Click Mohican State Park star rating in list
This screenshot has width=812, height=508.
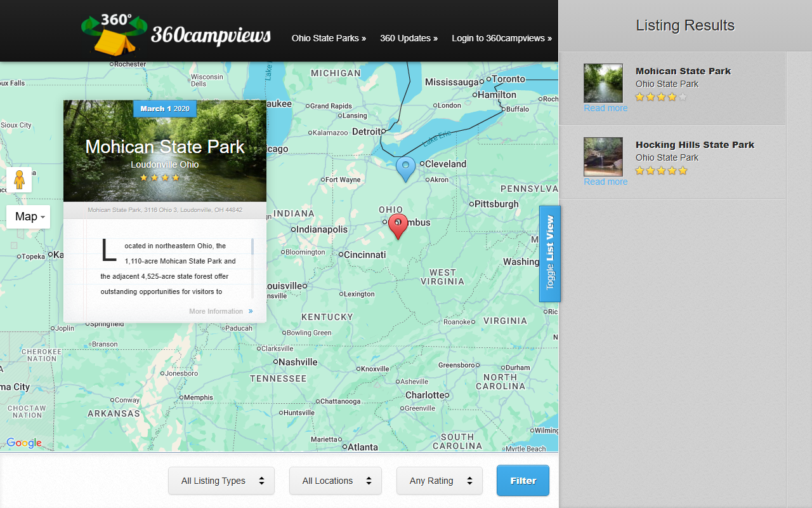[661, 97]
